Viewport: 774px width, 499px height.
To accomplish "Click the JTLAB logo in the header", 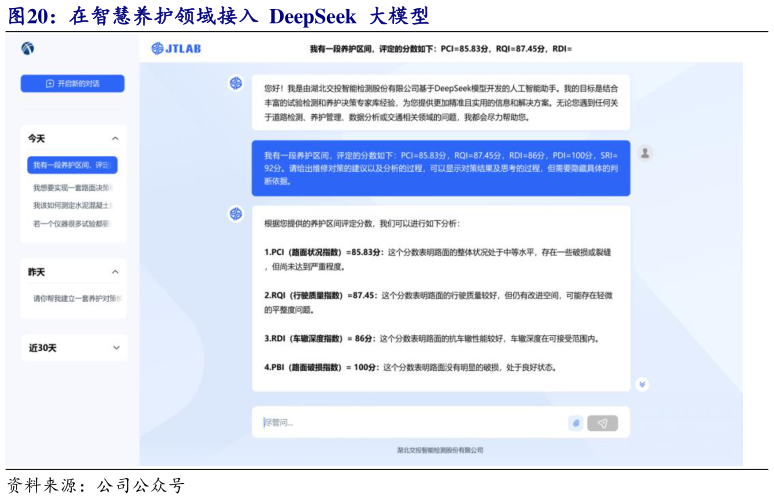I will pos(176,48).
